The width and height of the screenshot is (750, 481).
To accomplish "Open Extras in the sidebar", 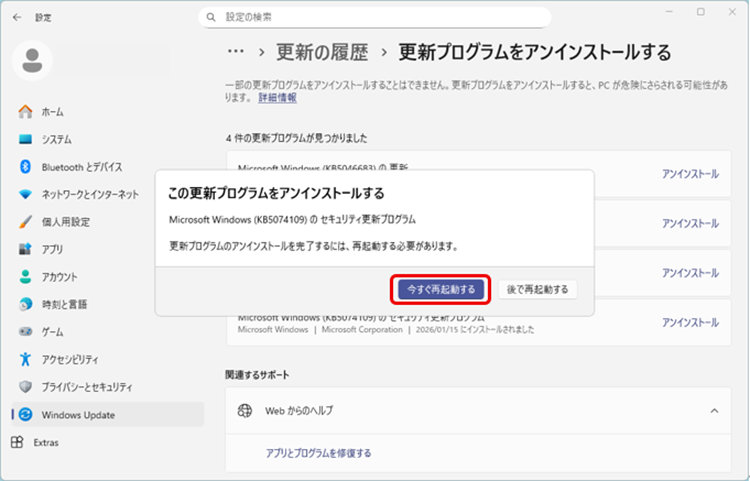I will coord(47,441).
